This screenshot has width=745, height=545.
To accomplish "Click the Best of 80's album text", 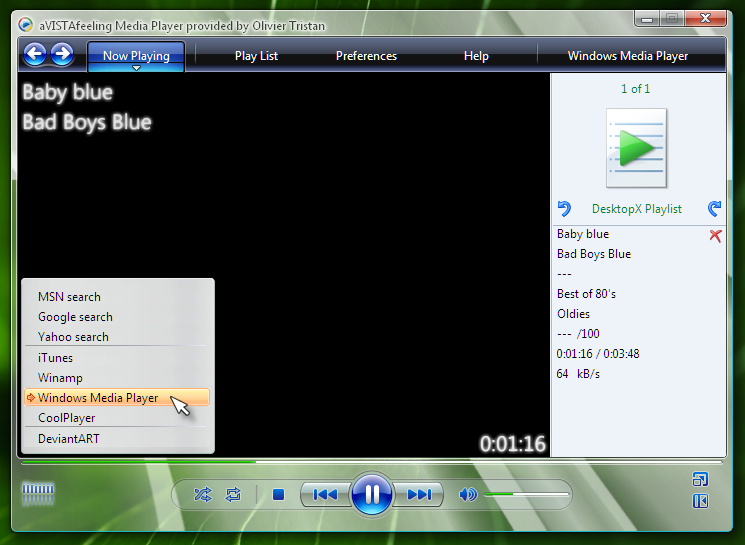I will (586, 294).
